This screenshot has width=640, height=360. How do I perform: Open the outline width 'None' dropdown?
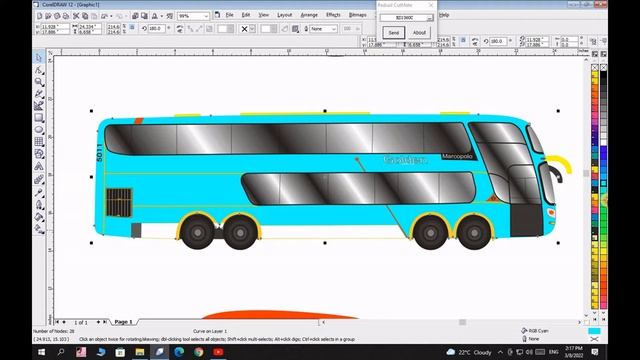pyautogui.click(x=334, y=29)
